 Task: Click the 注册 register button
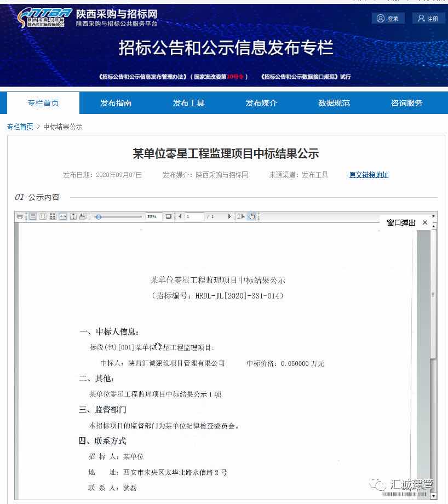(428, 18)
